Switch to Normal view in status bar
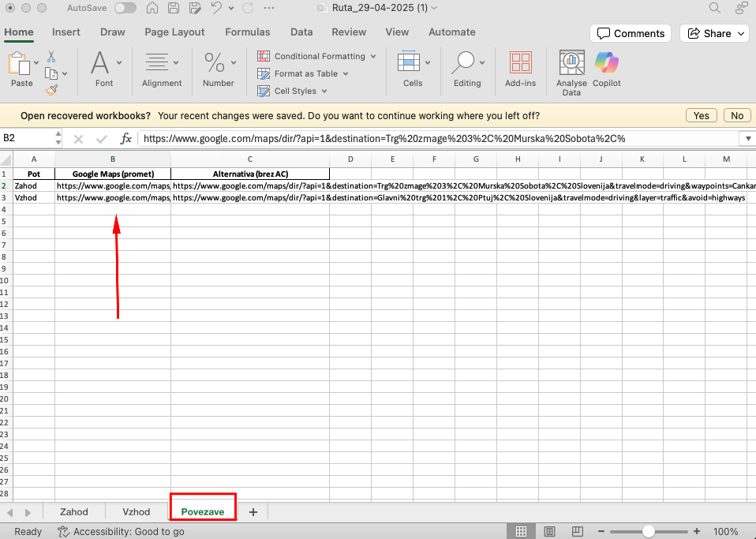The width and height of the screenshot is (756, 539). coord(521,532)
